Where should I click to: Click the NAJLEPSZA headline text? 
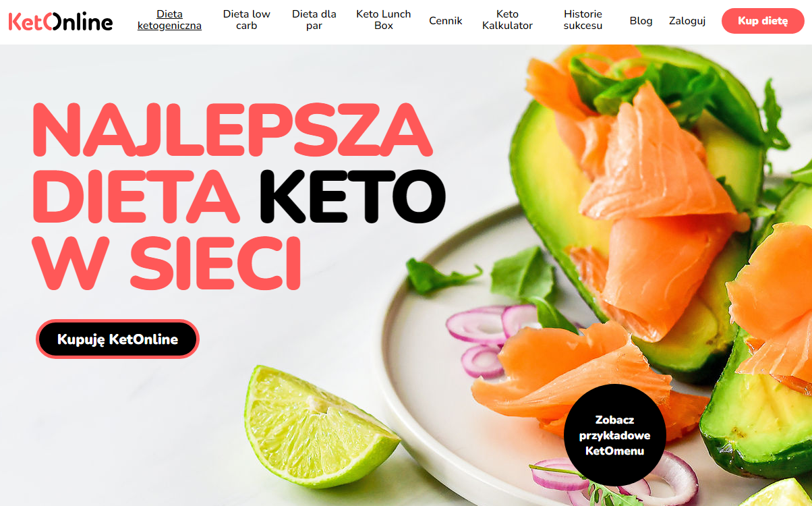(x=232, y=130)
